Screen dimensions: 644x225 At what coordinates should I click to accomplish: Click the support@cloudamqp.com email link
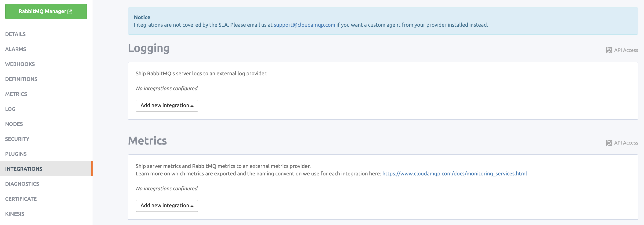tap(304, 25)
